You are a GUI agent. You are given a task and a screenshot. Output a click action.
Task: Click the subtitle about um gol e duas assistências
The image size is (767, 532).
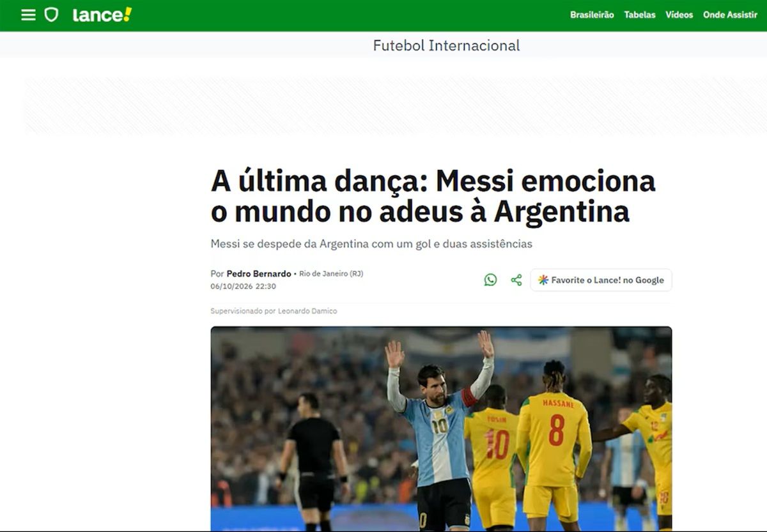pos(371,244)
